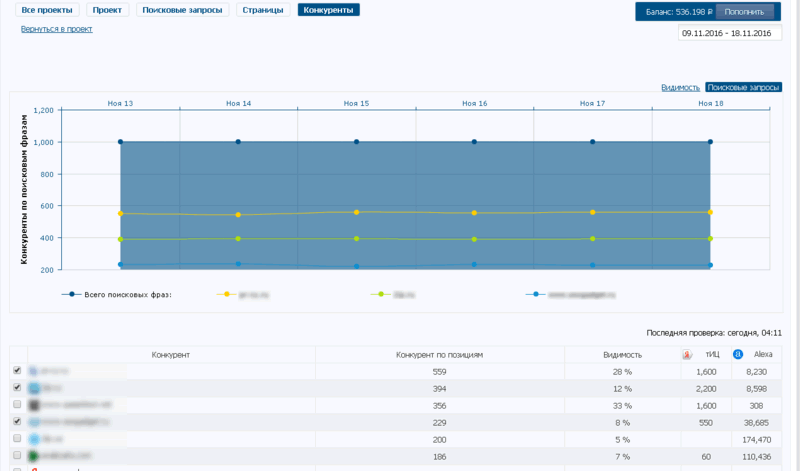Click the Yandex icon beside тИЦ header
Screen dimensions: 800x471
click(687, 354)
